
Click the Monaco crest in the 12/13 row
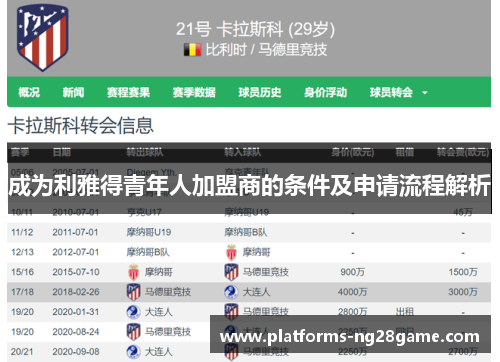pyautogui.click(x=231, y=252)
